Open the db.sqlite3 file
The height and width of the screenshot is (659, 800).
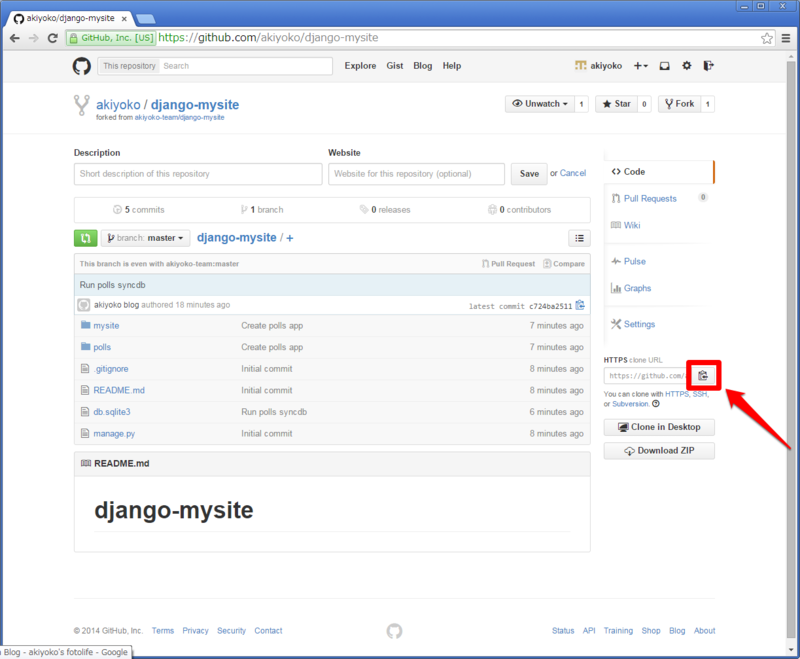[x=112, y=412]
